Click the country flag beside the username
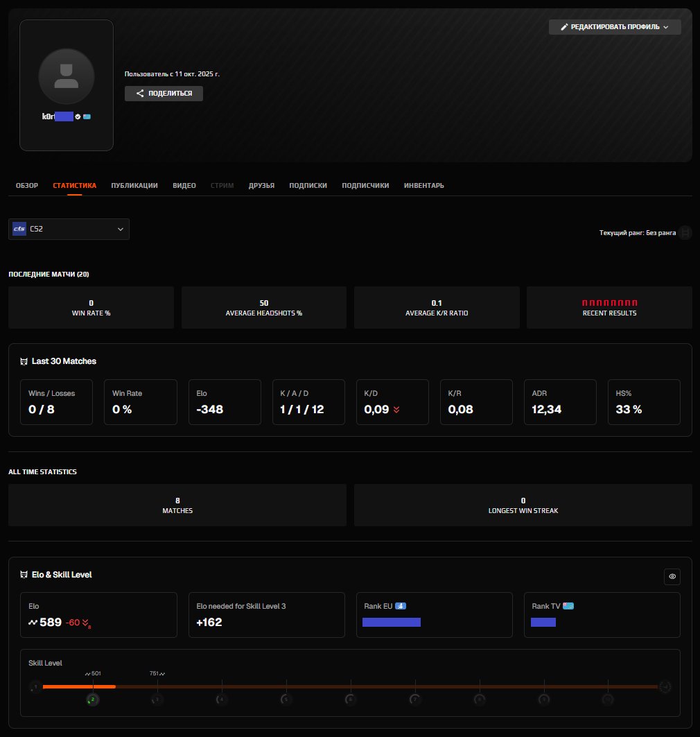Image resolution: width=700 pixels, height=737 pixels. (x=87, y=116)
